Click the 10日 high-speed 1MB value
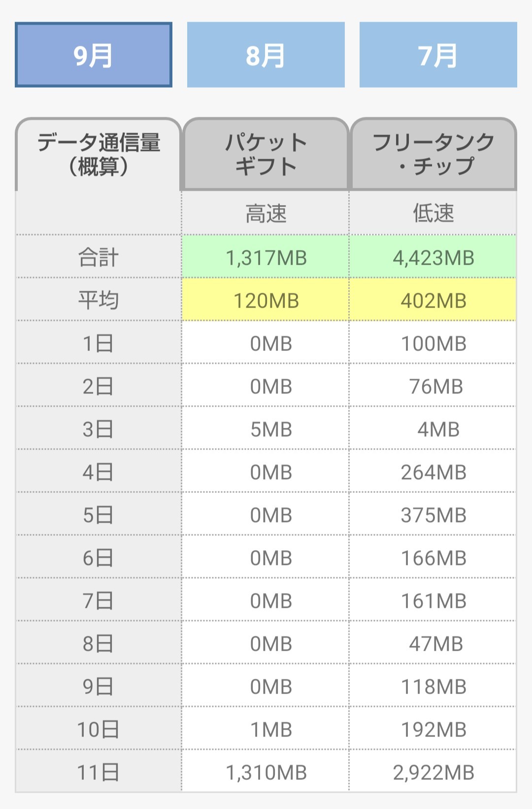Screen dimensions: 532x809 (x=270, y=729)
